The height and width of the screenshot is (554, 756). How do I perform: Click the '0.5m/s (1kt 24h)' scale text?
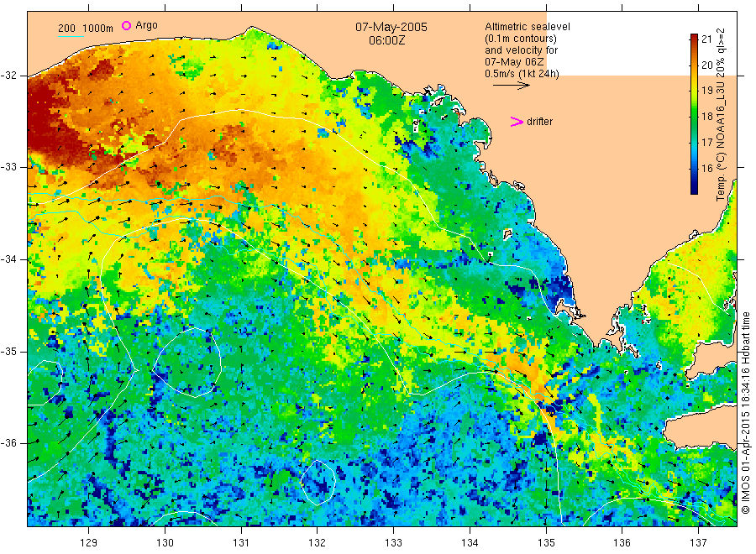[x=522, y=74]
